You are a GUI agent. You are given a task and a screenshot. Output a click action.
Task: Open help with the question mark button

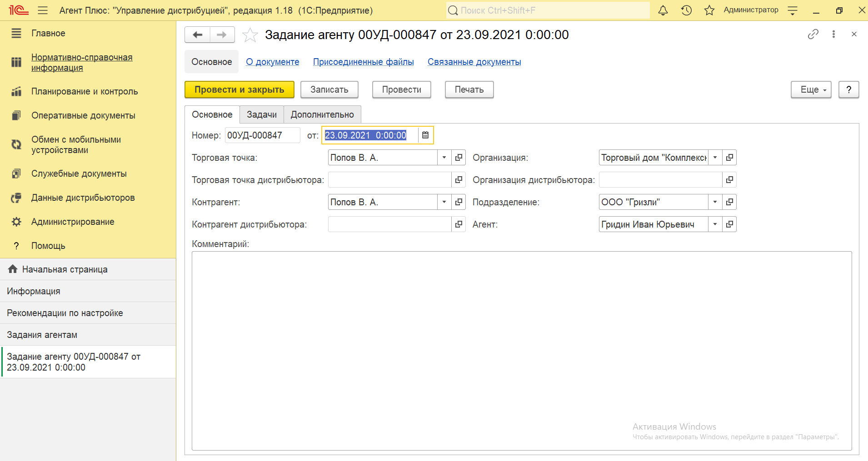coord(849,89)
